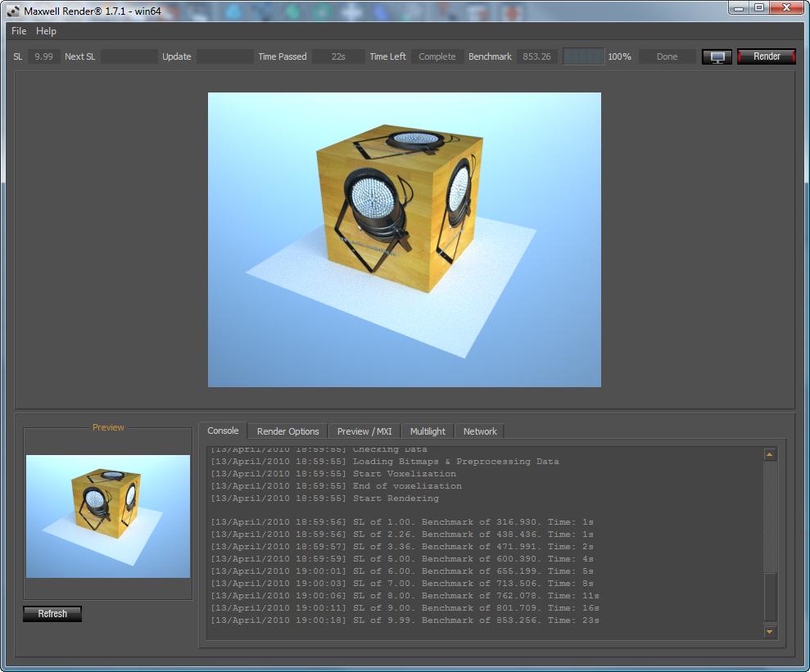The height and width of the screenshot is (672, 810).
Task: Click the main rendered cube image
Action: coord(404,239)
